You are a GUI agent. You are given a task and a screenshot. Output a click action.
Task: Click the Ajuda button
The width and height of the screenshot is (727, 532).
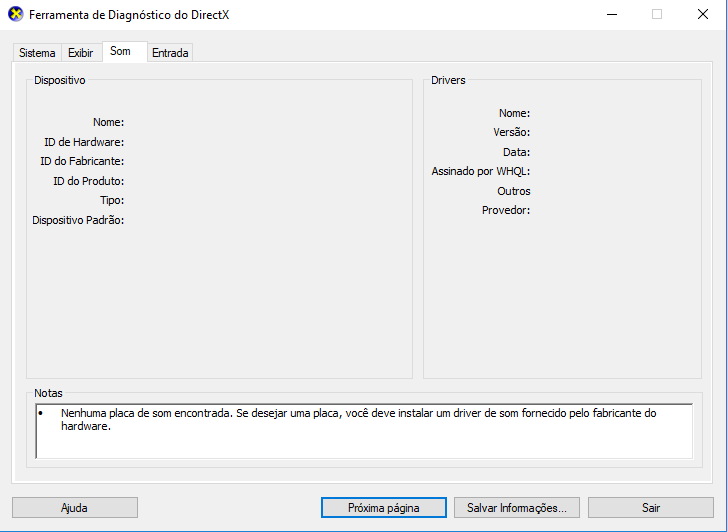pyautogui.click(x=75, y=507)
